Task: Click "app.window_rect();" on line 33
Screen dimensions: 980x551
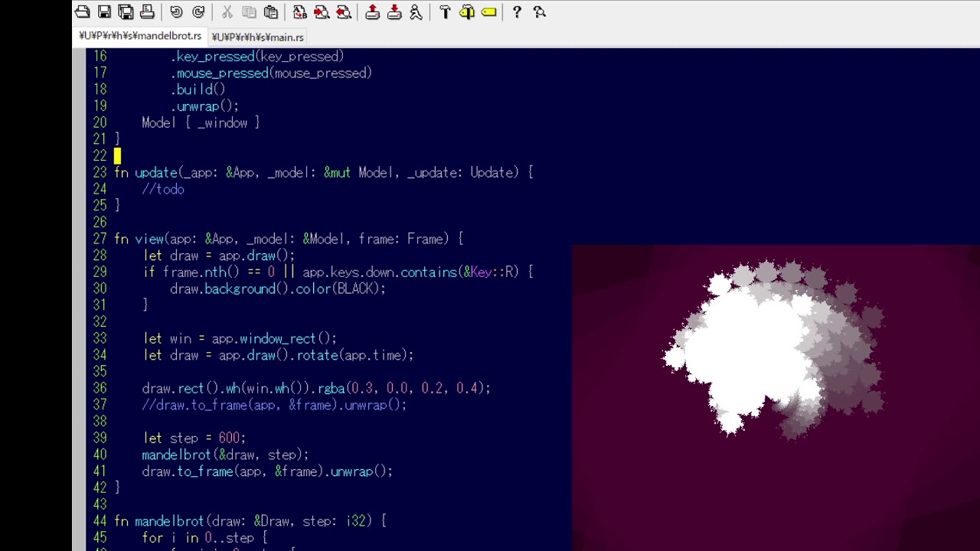Action: click(274, 339)
